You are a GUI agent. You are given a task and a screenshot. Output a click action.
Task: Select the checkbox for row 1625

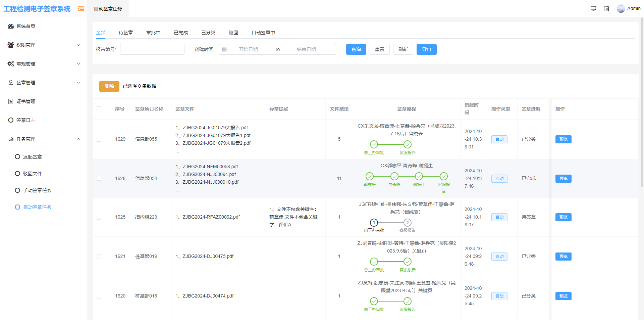(99, 217)
